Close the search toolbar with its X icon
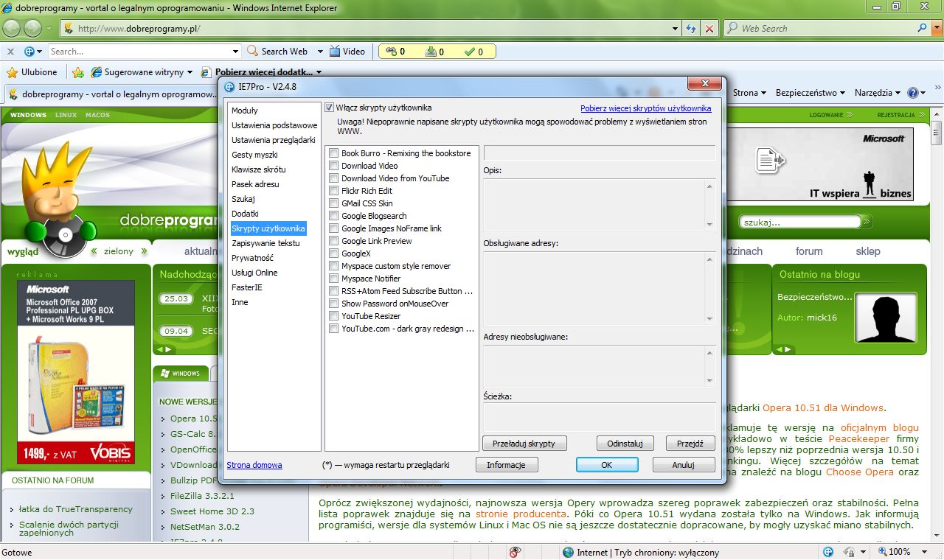This screenshot has height=560, width=944. point(10,52)
